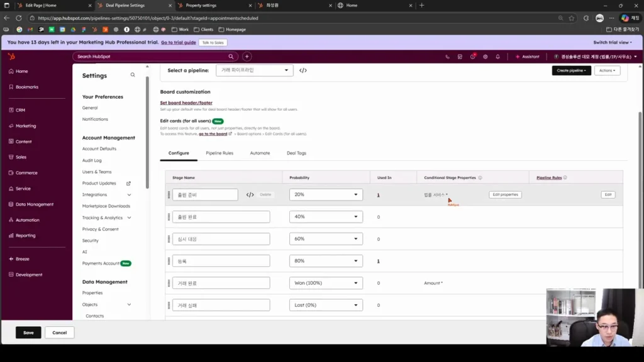The height and width of the screenshot is (362, 644).
Task: Click the pipeline code snippet icon
Action: tap(303, 70)
